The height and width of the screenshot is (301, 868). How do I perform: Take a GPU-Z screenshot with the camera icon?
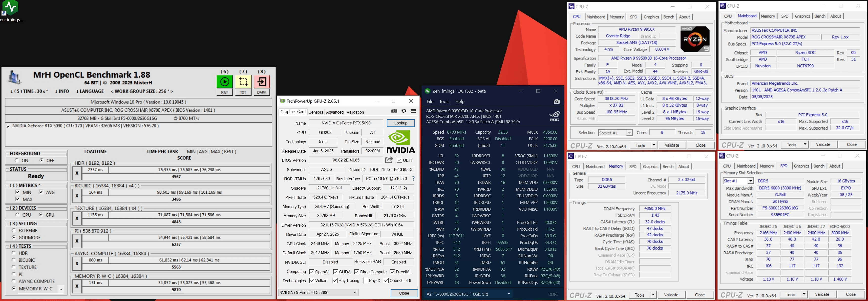point(394,111)
